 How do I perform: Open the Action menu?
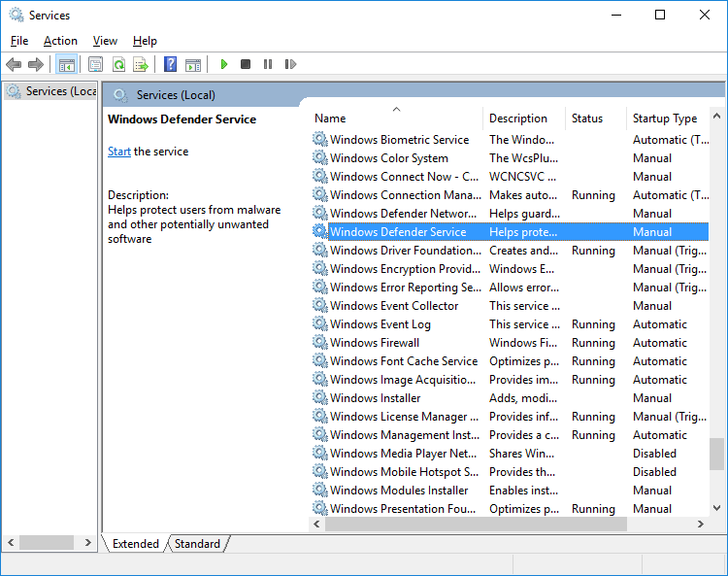click(60, 41)
